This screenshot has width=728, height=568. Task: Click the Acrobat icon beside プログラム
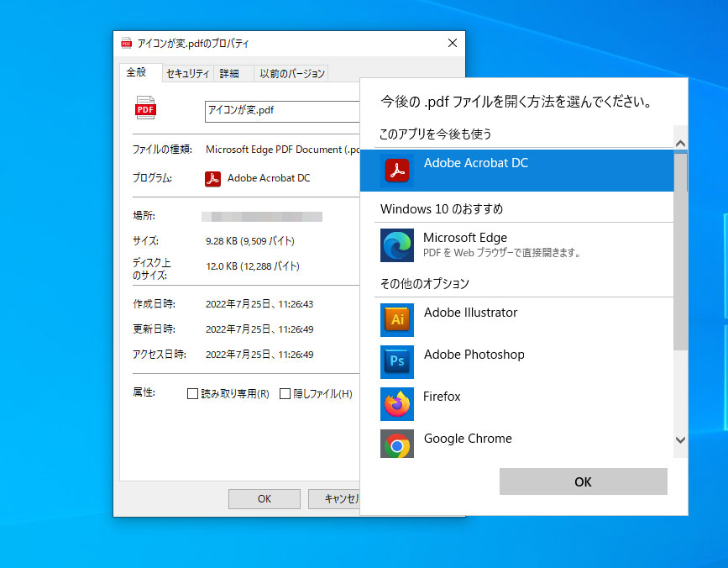[x=212, y=179]
